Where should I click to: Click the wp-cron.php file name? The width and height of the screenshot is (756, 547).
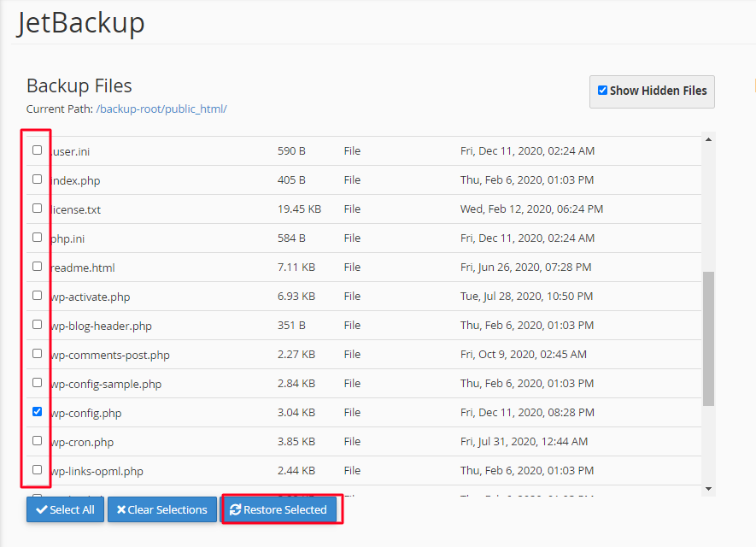(x=82, y=442)
